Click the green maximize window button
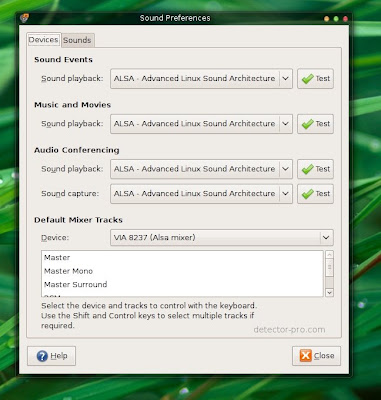The height and width of the screenshot is (400, 381). tap(336, 19)
